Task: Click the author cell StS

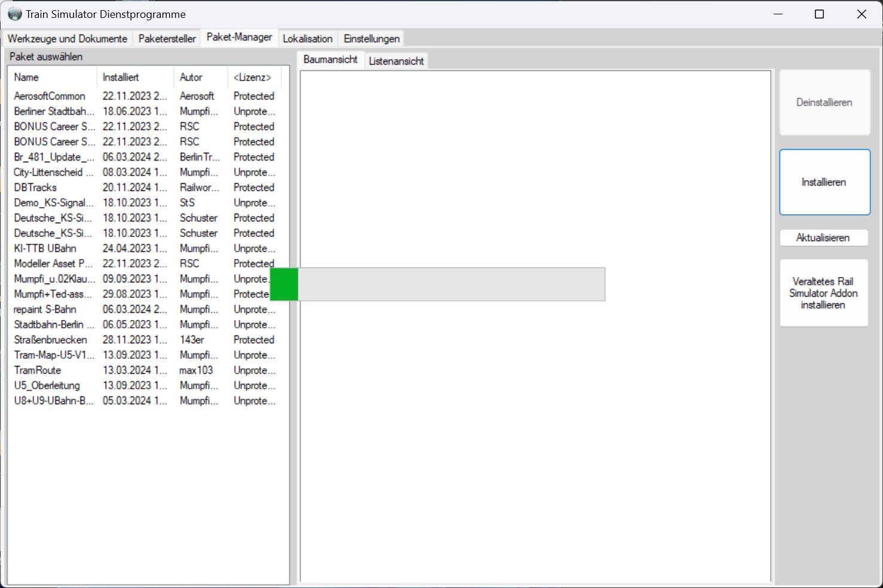Action: pos(188,203)
